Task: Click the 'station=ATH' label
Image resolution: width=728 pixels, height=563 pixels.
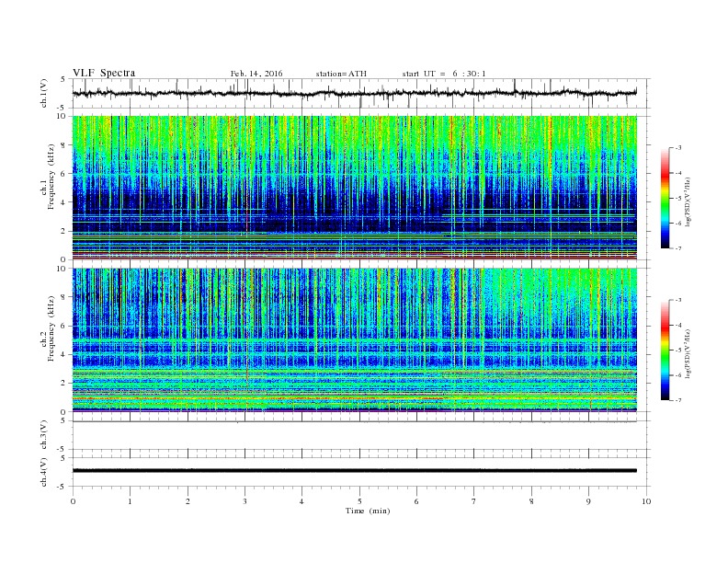Action: point(341,74)
